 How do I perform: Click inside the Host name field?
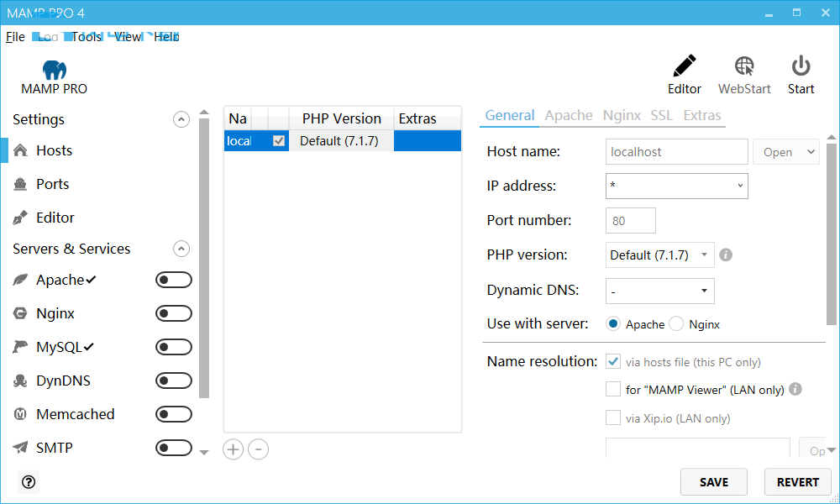pyautogui.click(x=676, y=151)
